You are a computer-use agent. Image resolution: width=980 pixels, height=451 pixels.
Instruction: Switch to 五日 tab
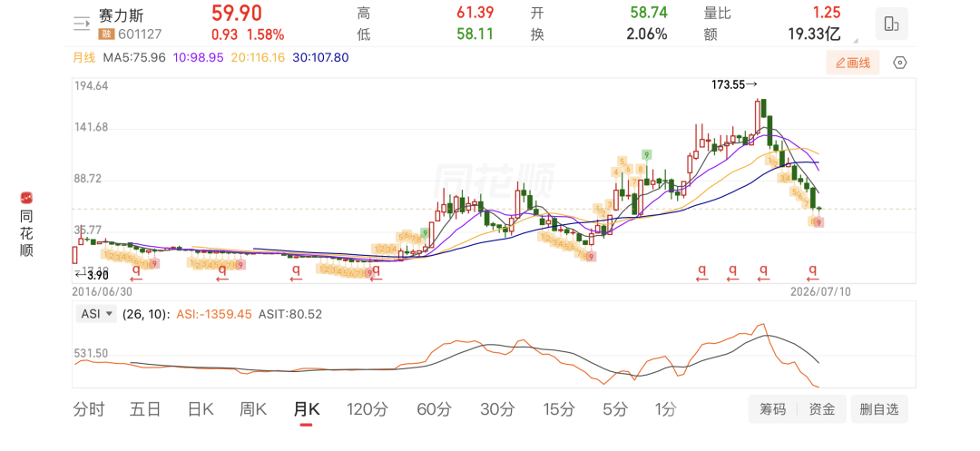[145, 409]
